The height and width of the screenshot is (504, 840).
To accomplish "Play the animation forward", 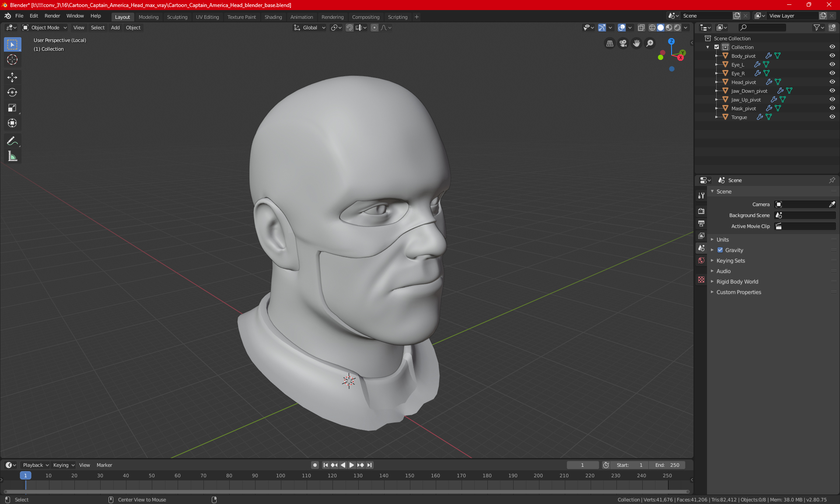I will point(351,465).
